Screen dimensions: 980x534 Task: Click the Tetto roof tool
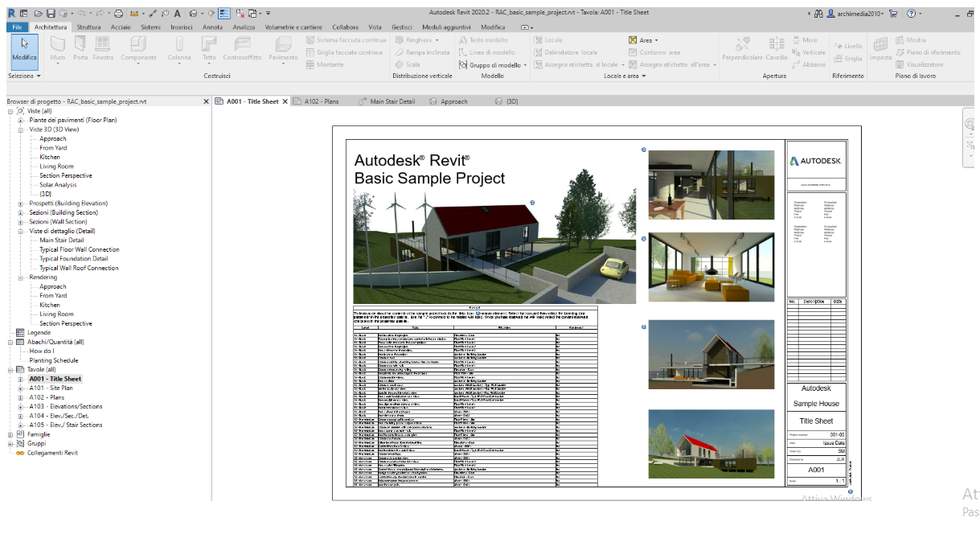[209, 49]
